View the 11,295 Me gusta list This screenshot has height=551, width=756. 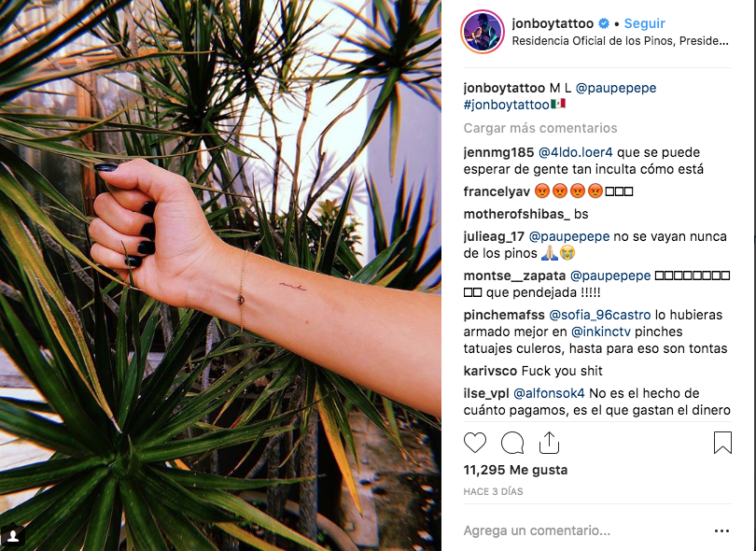pyautogui.click(x=515, y=470)
